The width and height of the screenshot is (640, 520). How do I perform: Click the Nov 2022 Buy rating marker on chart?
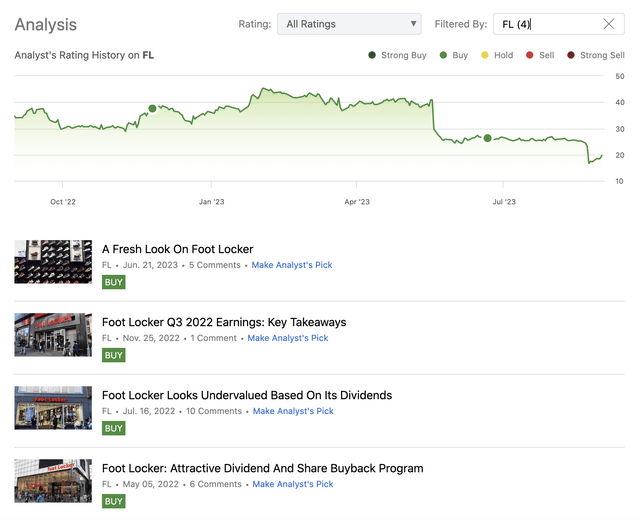pyautogui.click(x=152, y=109)
